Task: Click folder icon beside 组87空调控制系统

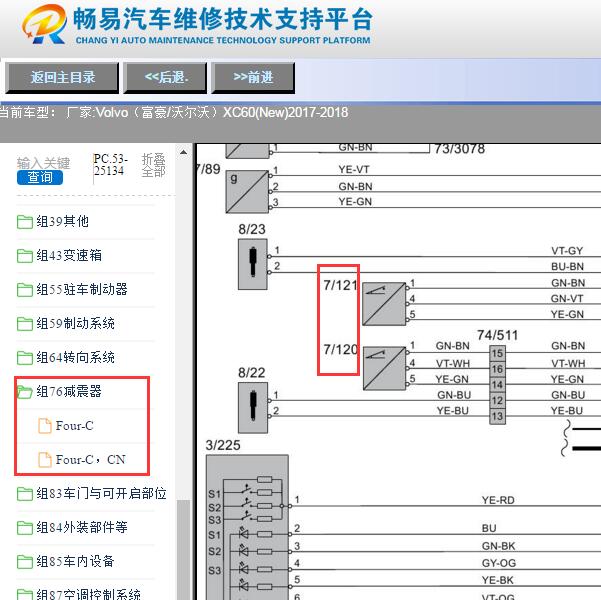Action: 25,595
